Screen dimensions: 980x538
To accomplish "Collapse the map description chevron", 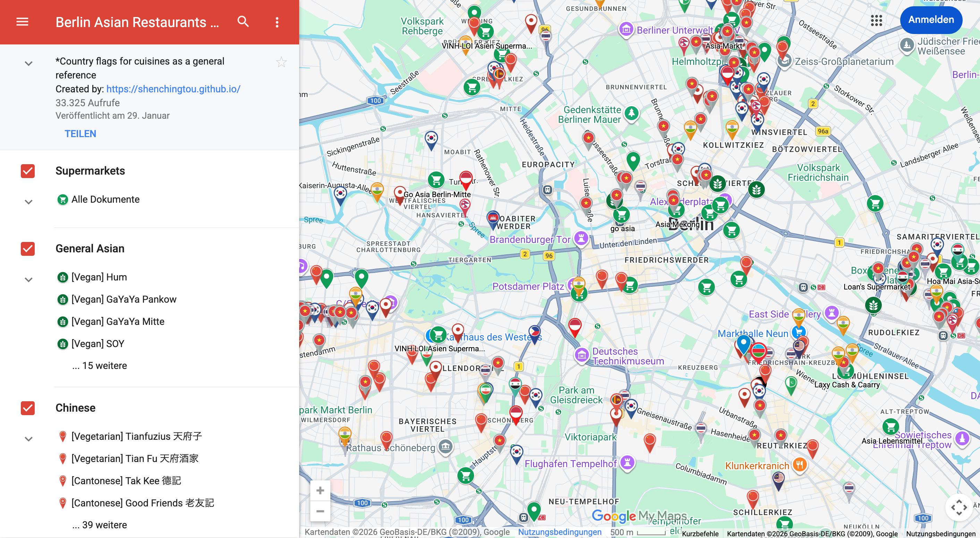I will [x=28, y=63].
